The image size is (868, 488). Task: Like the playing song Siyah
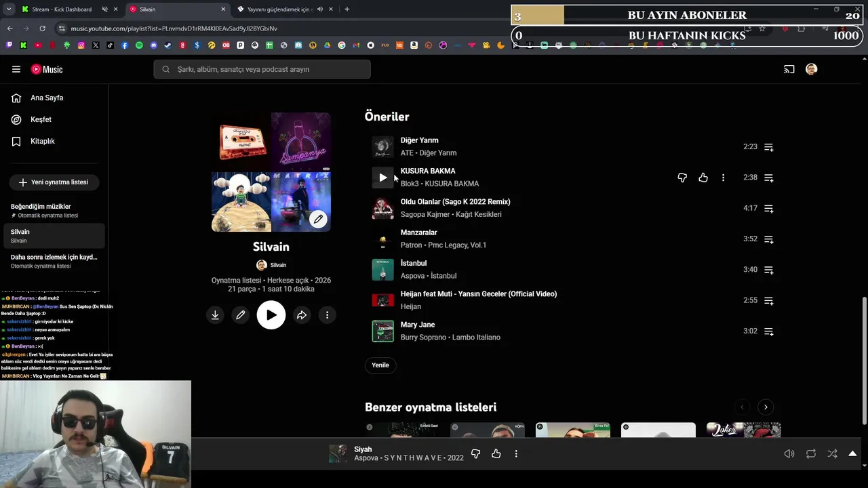(496, 453)
